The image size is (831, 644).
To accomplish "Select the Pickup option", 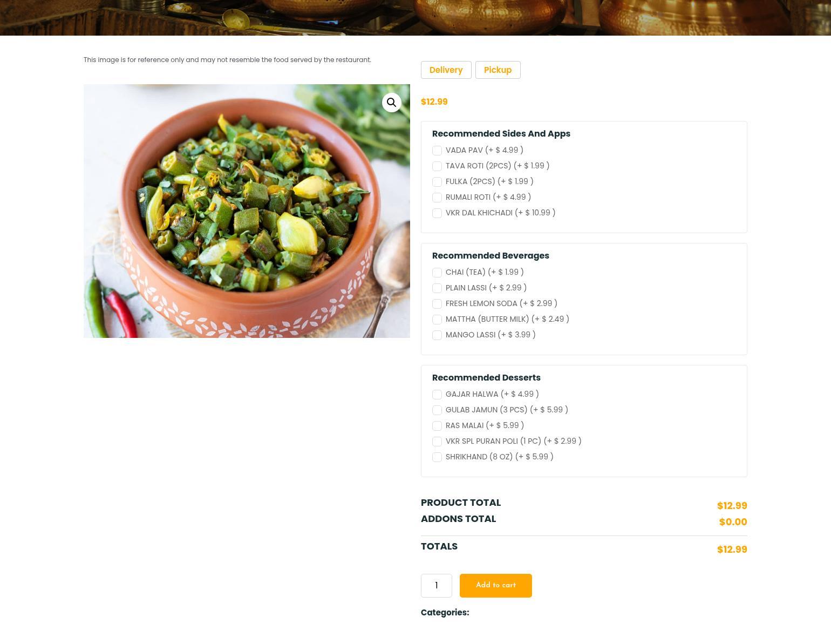I will 498,70.
